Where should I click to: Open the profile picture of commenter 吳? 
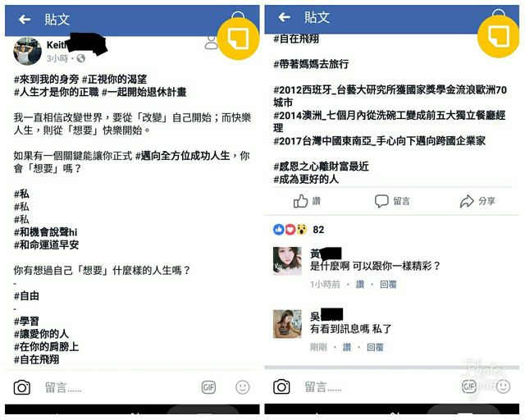pos(287,324)
